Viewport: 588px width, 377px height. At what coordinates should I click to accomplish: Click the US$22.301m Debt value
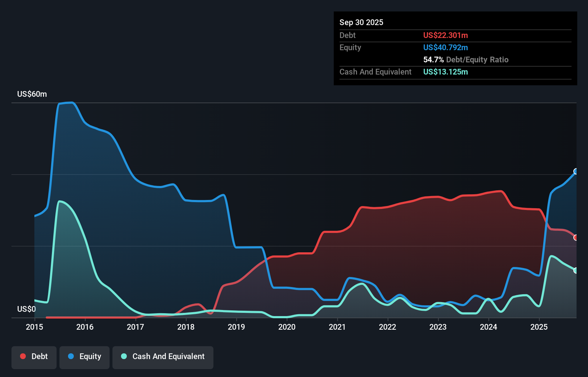point(445,35)
